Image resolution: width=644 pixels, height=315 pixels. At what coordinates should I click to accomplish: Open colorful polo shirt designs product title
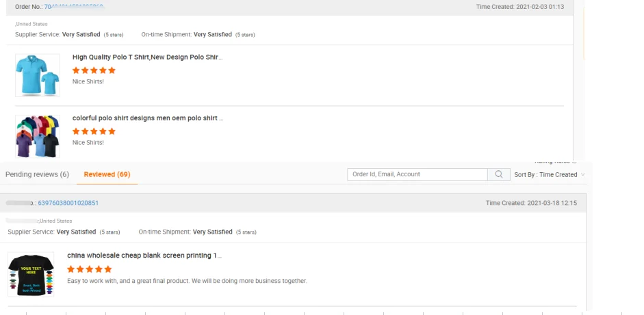click(x=147, y=118)
